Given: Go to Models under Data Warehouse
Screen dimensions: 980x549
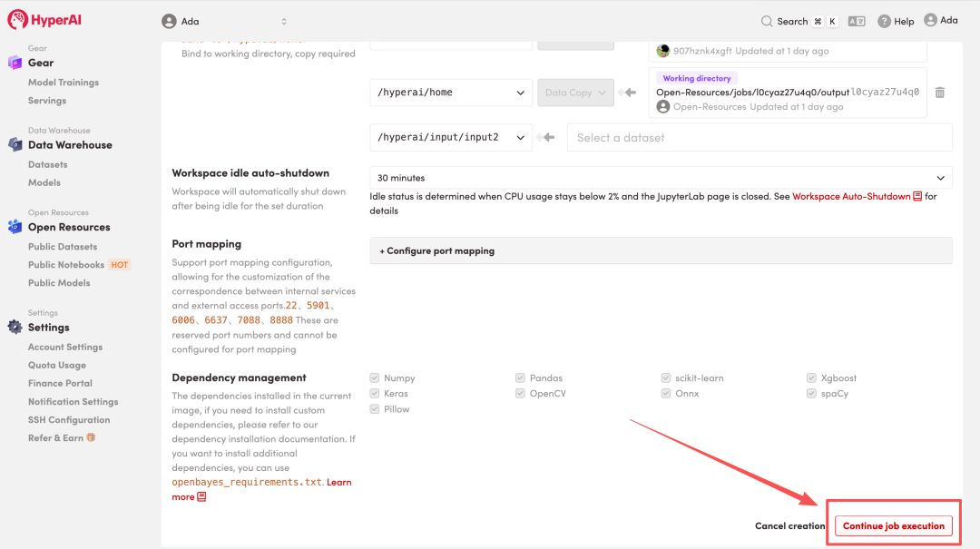Looking at the screenshot, I should tap(44, 182).
